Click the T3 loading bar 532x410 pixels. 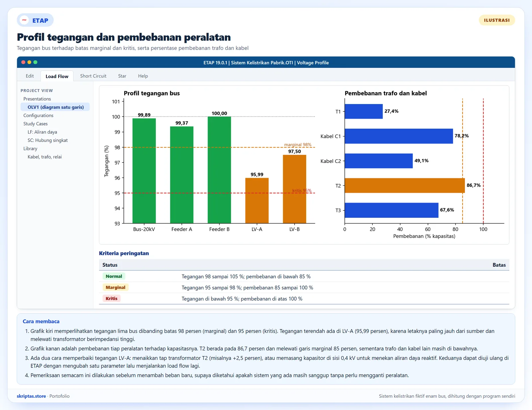click(x=391, y=210)
